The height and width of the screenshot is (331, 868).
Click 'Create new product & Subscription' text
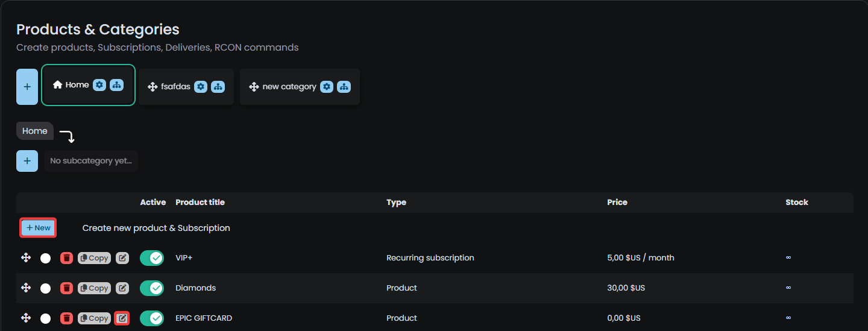pos(156,228)
